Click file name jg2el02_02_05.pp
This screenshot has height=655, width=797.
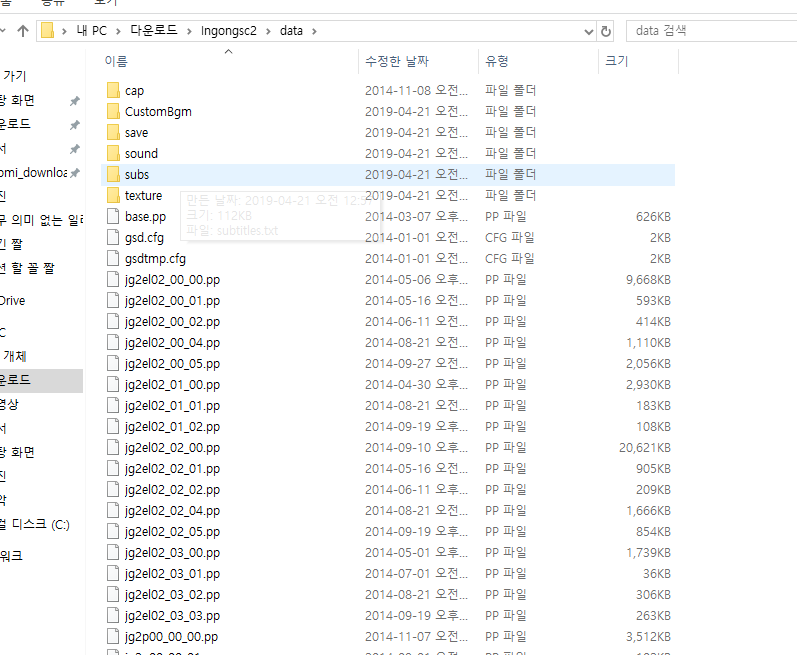[172, 532]
